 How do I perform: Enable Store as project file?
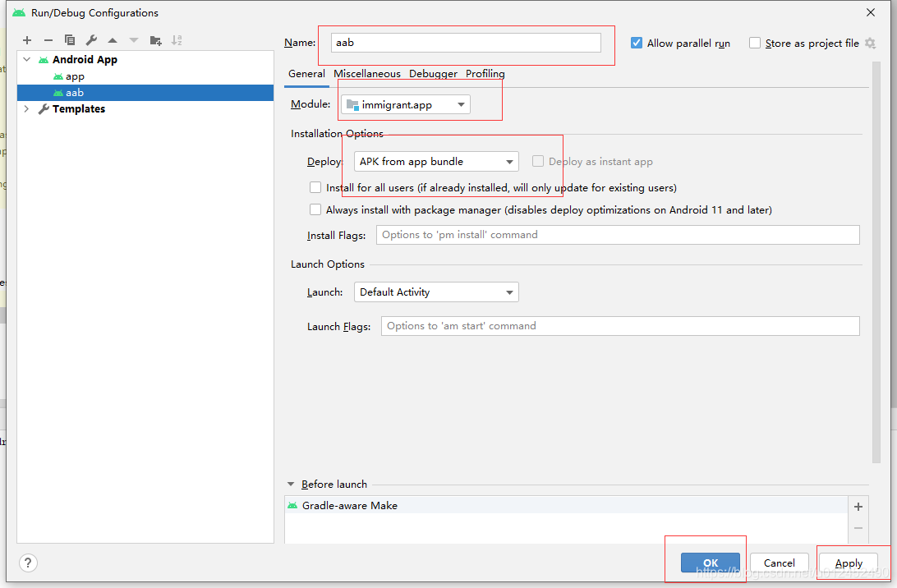755,43
